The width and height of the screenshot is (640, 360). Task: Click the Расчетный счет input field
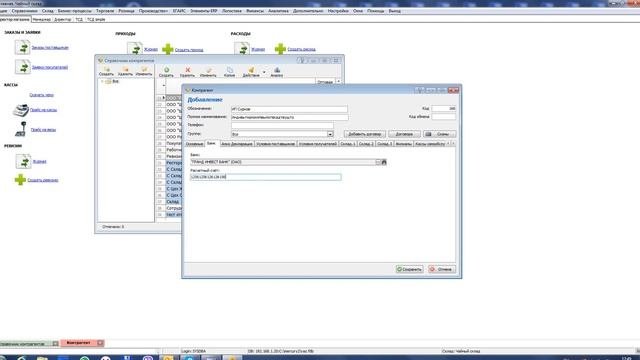click(266, 177)
